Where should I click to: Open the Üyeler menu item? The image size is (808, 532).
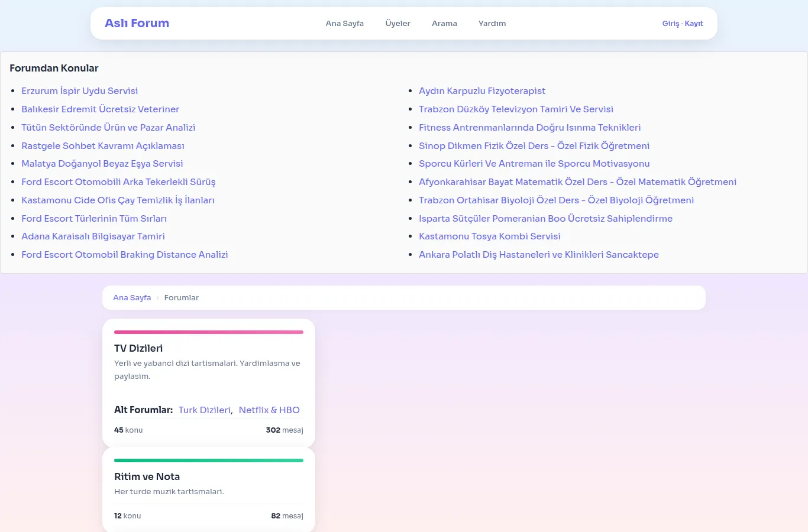[x=397, y=24]
